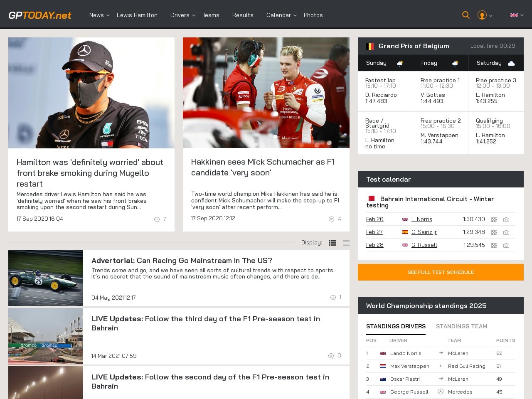Screen dimensions: 532x399
Task: Open results flag icon for Feb 27
Action: 494,232
